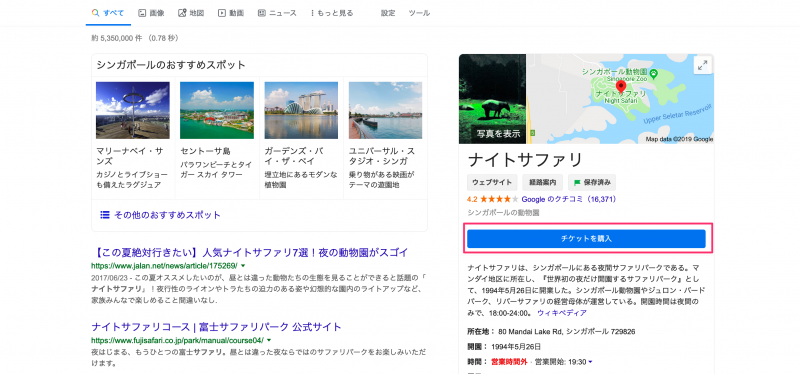Screen dimensions: 800x374
Task: Click the list icon beside その他のおすすめスポット
Action: 105,215
